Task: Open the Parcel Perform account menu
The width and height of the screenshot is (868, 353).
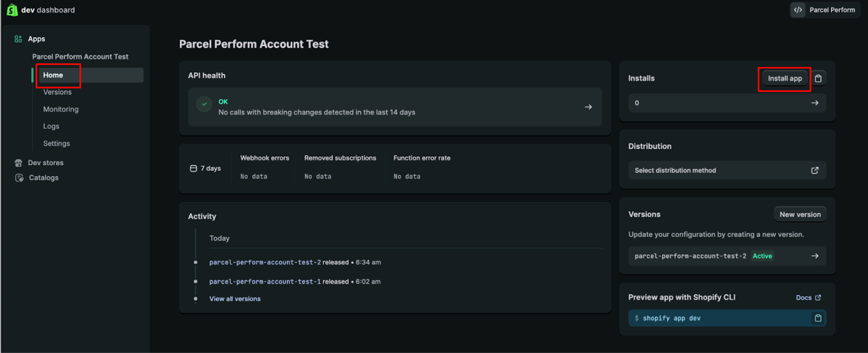Action: (825, 10)
